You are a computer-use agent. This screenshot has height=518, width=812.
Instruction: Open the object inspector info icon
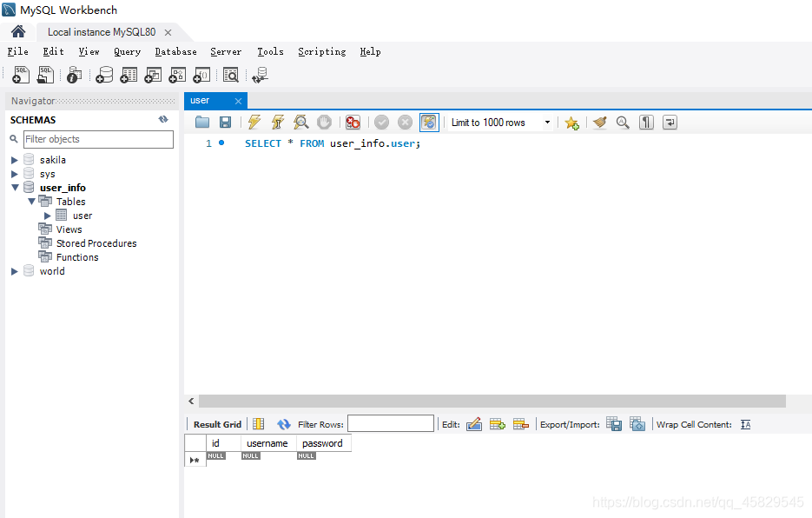pyautogui.click(x=74, y=76)
